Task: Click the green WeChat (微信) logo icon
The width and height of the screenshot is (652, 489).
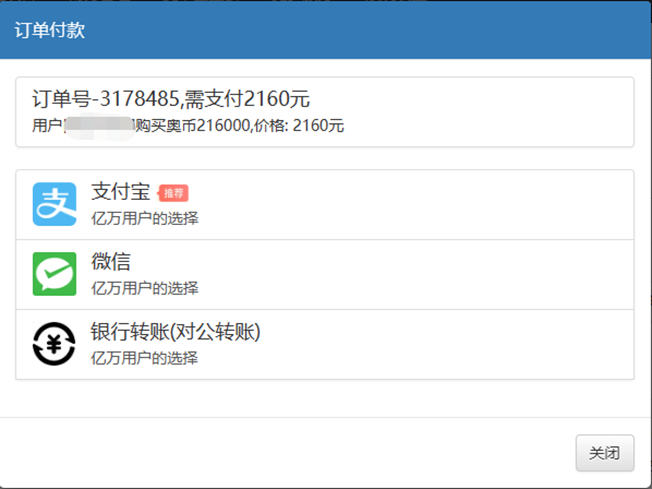Action: (x=54, y=274)
